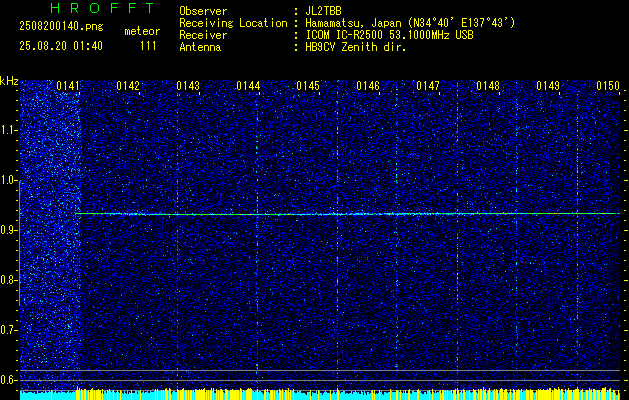Viewport: 629px width, 400px height.
Task: Click the yellow-cyan signal level bar graph
Action: pos(320,394)
